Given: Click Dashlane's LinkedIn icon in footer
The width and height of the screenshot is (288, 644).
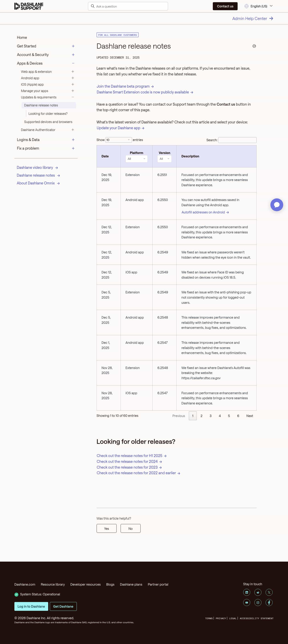Looking at the screenshot, I should click(246, 592).
